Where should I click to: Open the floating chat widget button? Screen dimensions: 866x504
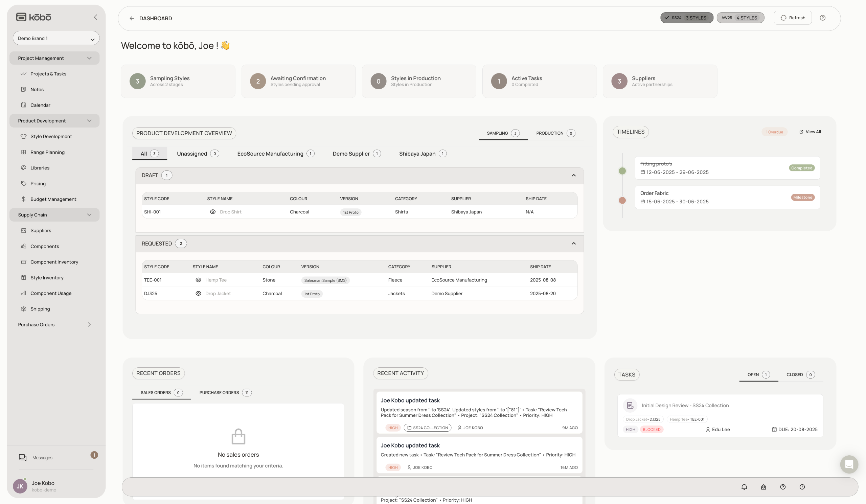click(x=849, y=464)
